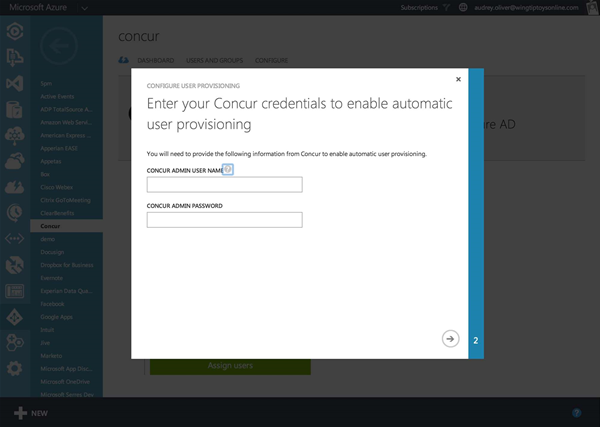Select ADP TotalSource in the list
Viewport: 600px width, 427px height.
pos(67,109)
